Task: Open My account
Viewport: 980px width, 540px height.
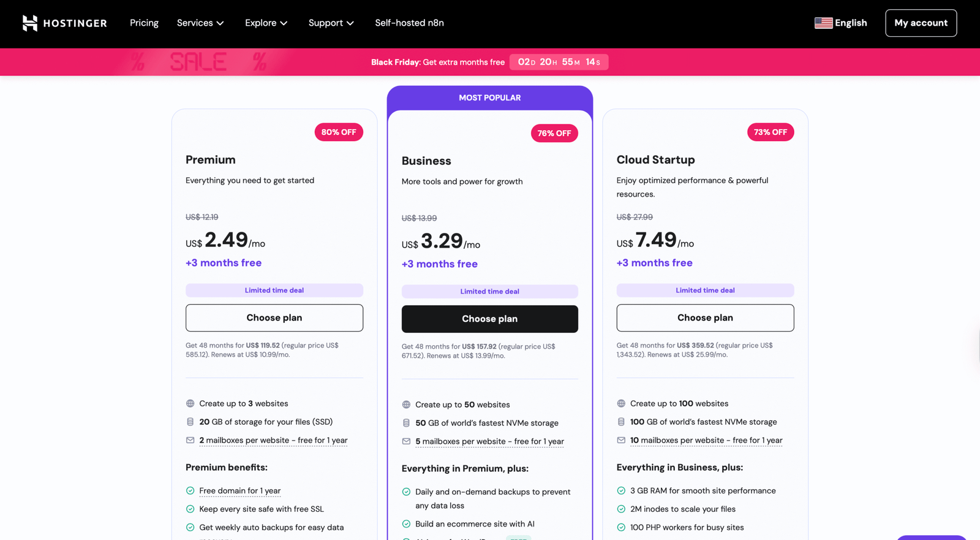Action: [x=921, y=23]
